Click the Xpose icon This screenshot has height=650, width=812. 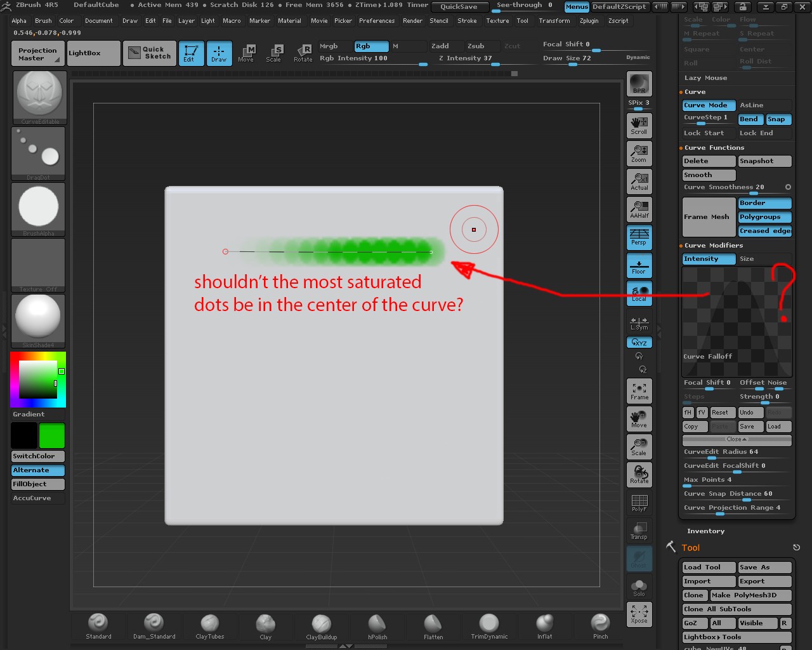click(639, 614)
